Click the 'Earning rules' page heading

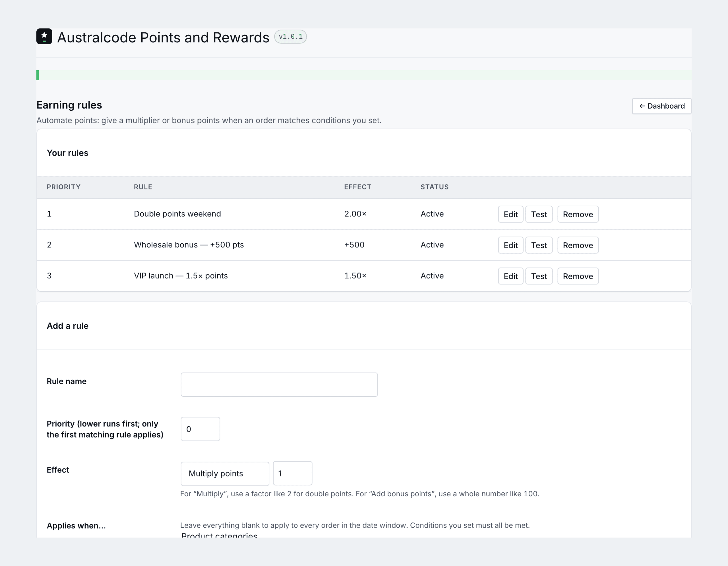[69, 105]
